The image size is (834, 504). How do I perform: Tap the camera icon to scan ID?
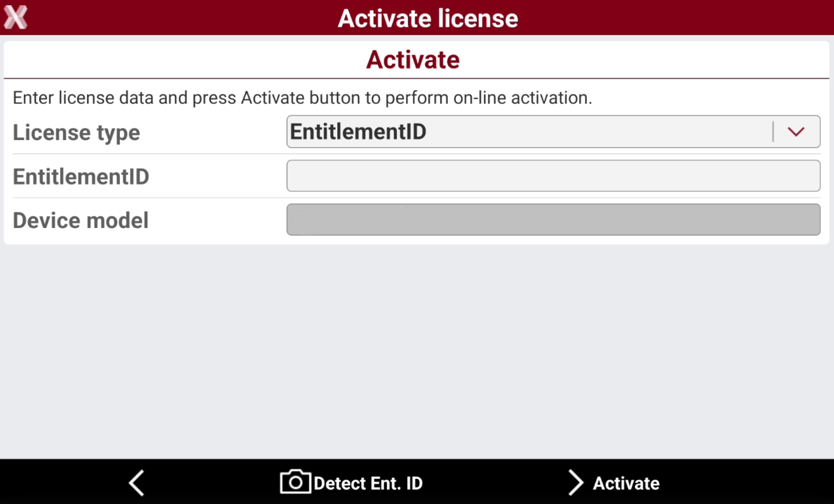click(x=295, y=482)
